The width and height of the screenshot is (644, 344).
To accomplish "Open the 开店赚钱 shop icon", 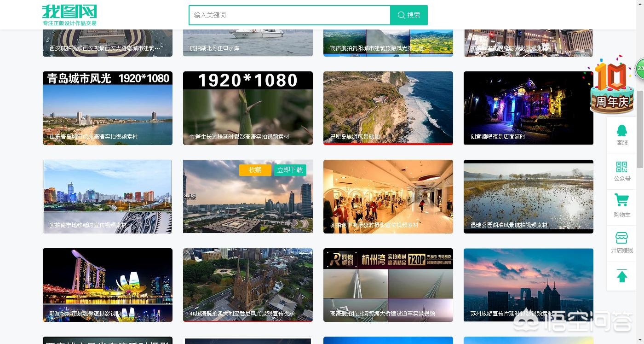I will click(x=622, y=244).
